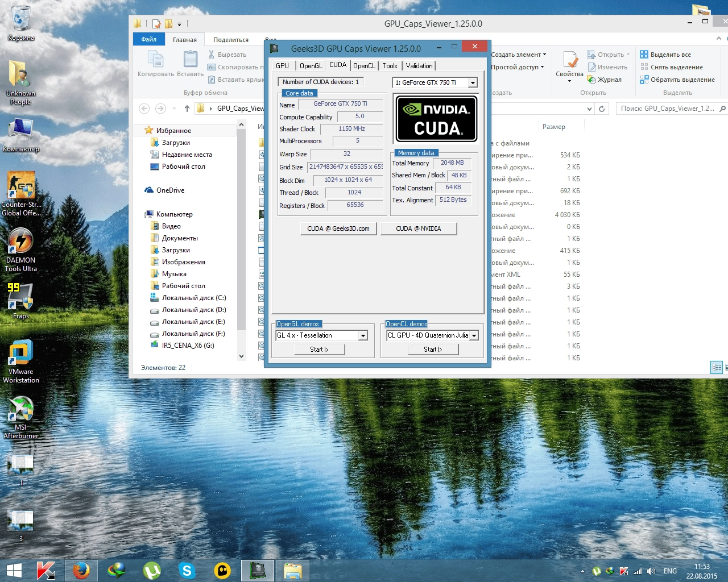This screenshot has width=728, height=582.
Task: Click the Explorer back arrow
Action: point(144,109)
